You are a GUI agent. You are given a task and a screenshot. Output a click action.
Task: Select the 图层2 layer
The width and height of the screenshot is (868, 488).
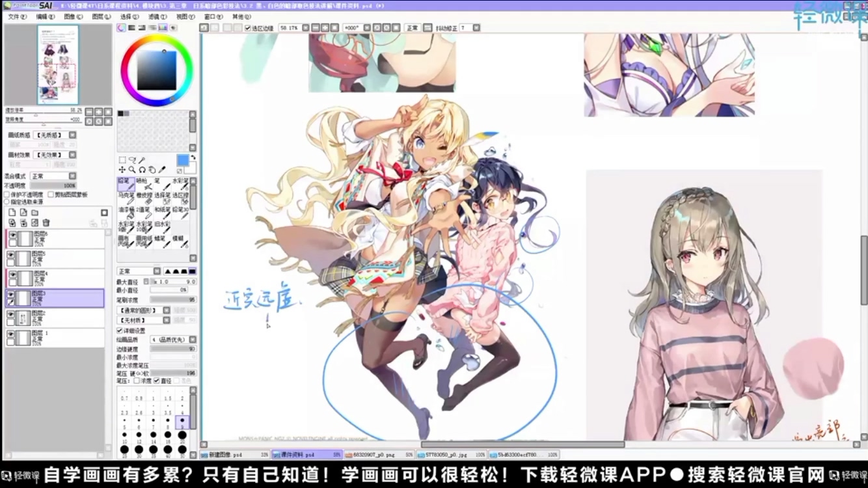point(55,318)
